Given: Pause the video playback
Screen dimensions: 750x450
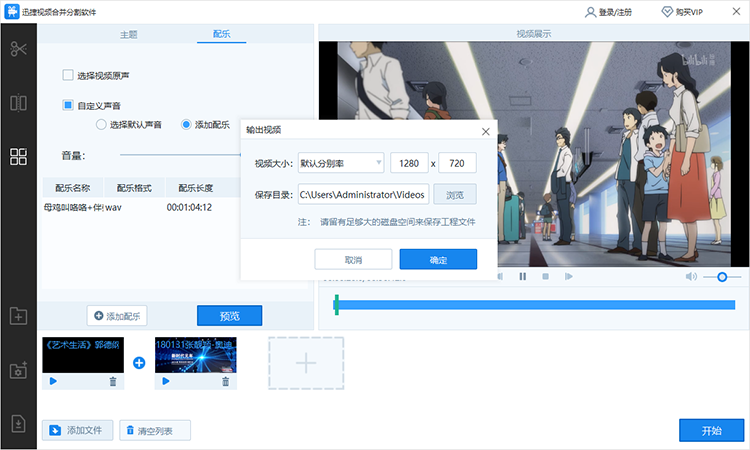Looking at the screenshot, I should tap(522, 276).
